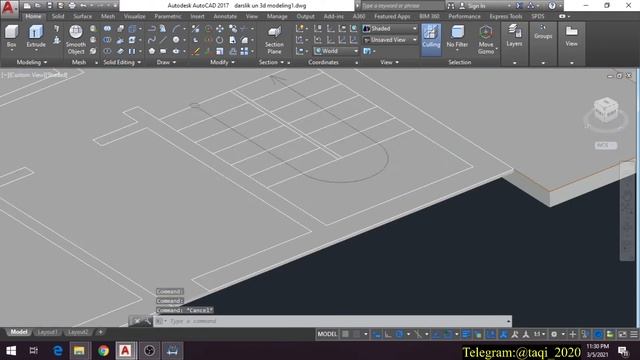Open the No Filter selection dropdown
This screenshot has height=360, width=640.
457,38
